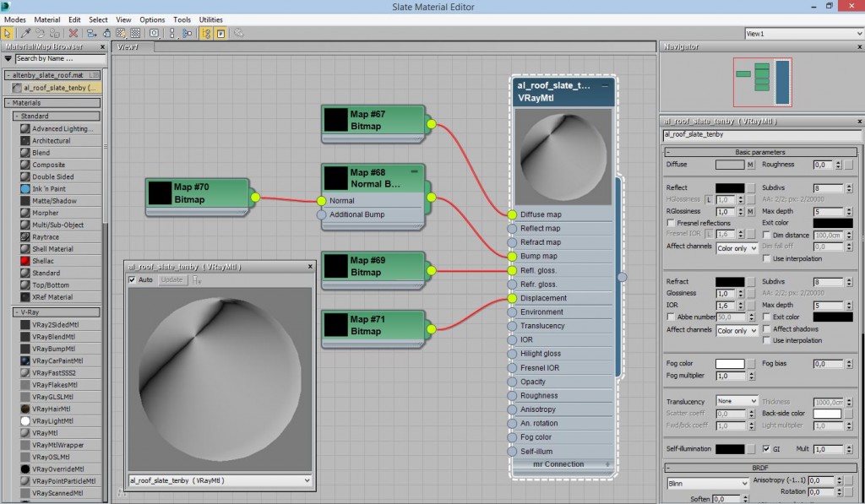Open the Material menu
Screen dimensions: 865x504
tap(46, 19)
